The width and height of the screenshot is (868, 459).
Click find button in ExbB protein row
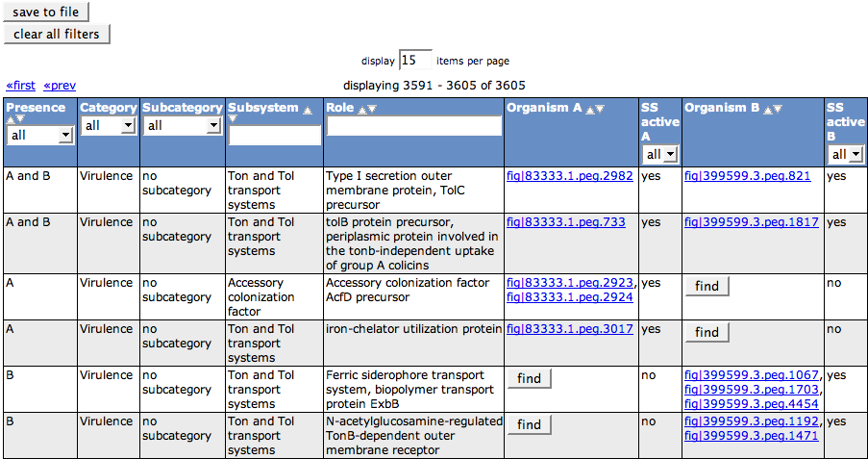point(530,378)
